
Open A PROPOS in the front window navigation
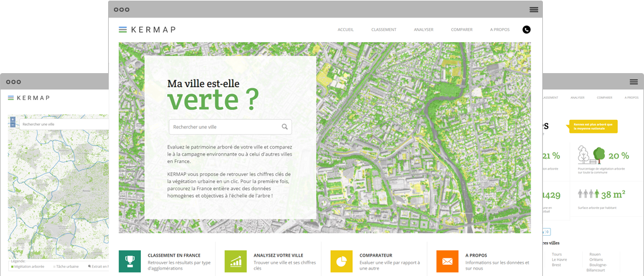tap(500, 30)
